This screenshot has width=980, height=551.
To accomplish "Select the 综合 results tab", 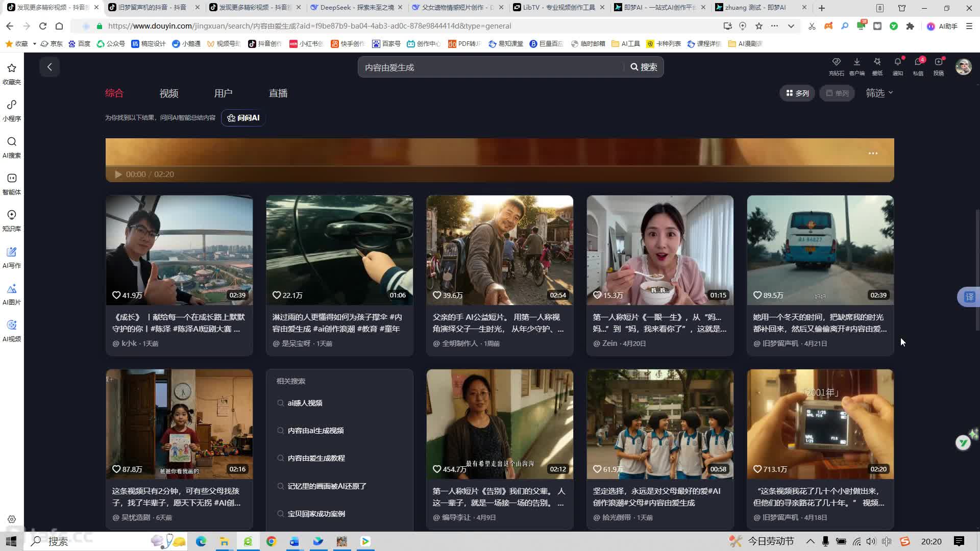I will 114,93.
